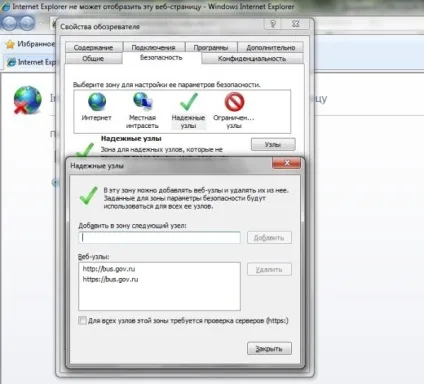The height and width of the screenshot is (384, 424).
Task: Open the Безопасность tab
Action: (x=161, y=58)
